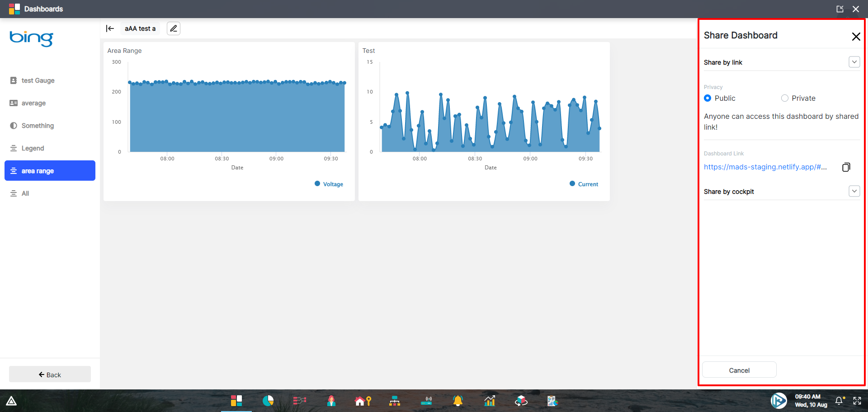Select the Public privacy option
This screenshot has width=868, height=412.
(708, 98)
